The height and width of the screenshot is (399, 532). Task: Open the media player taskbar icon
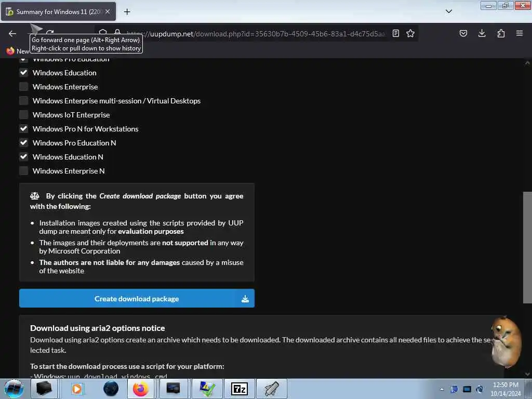coord(77,389)
